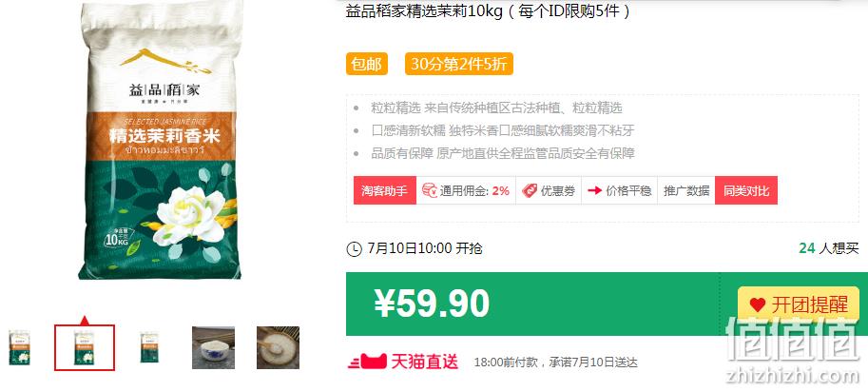Click the 30分第2件5折 promo tag
The height and width of the screenshot is (392, 868).
pyautogui.click(x=459, y=65)
